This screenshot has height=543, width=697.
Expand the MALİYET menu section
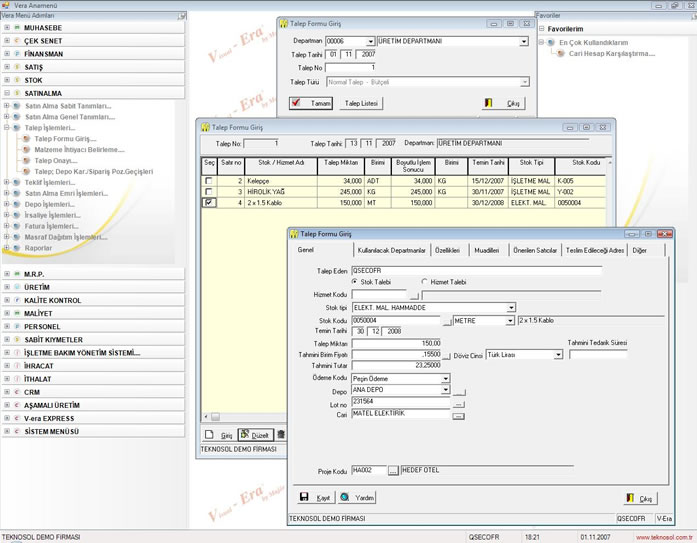tap(7, 313)
